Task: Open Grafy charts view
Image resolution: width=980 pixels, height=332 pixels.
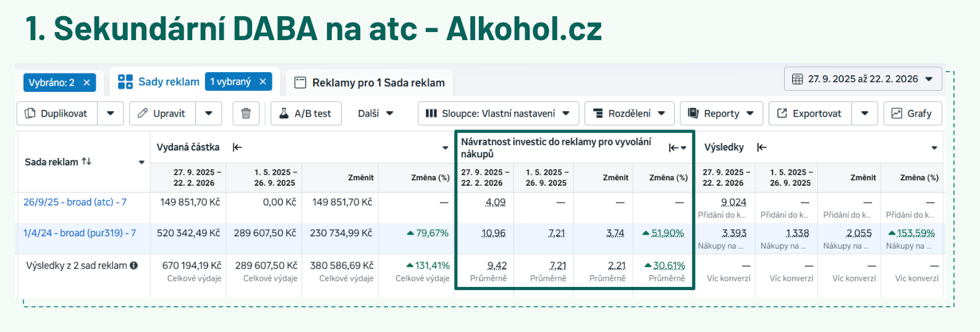Action: click(912, 114)
